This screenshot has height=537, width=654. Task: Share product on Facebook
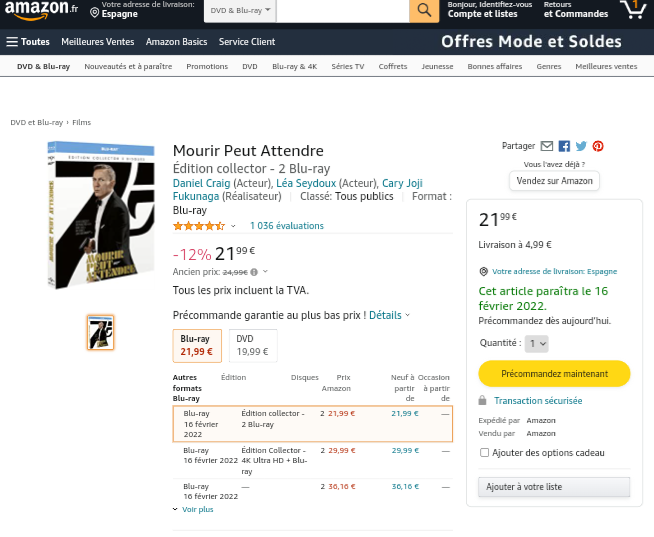coord(564,146)
